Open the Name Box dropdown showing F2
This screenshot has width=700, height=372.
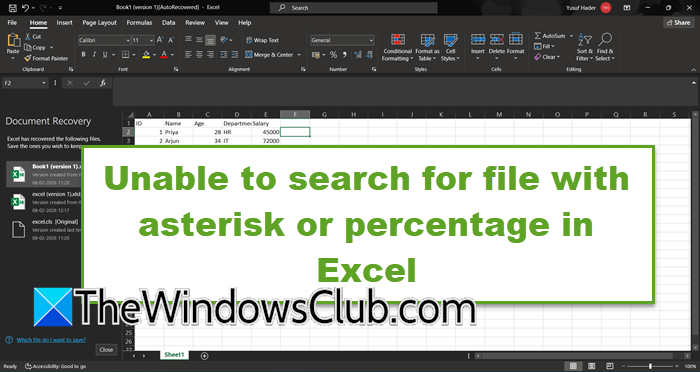pos(44,83)
